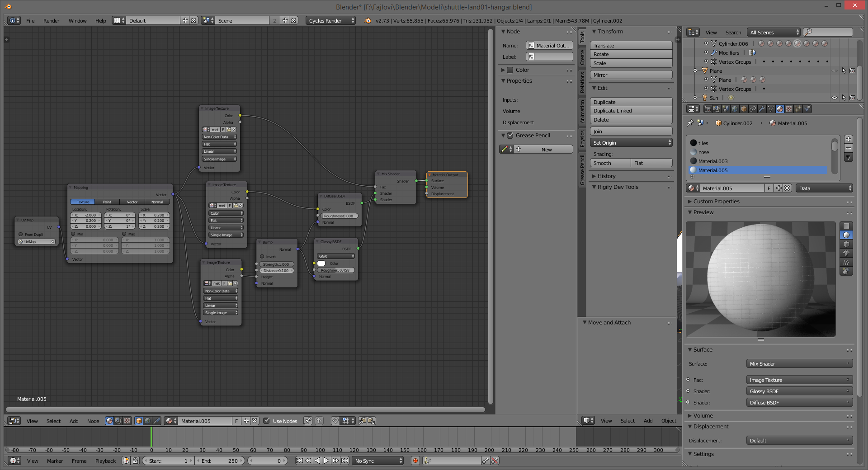Open the material link Data dropdown
The image size is (868, 470).
tap(825, 188)
